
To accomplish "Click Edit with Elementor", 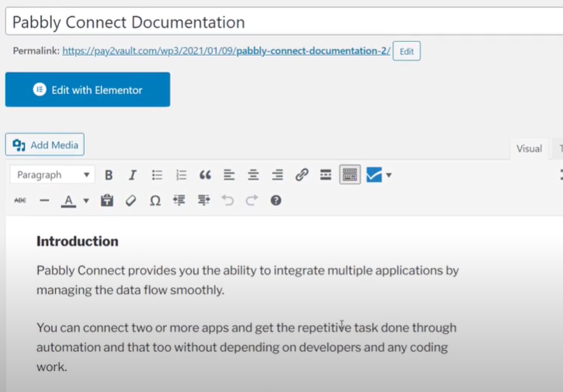I will pos(88,89).
